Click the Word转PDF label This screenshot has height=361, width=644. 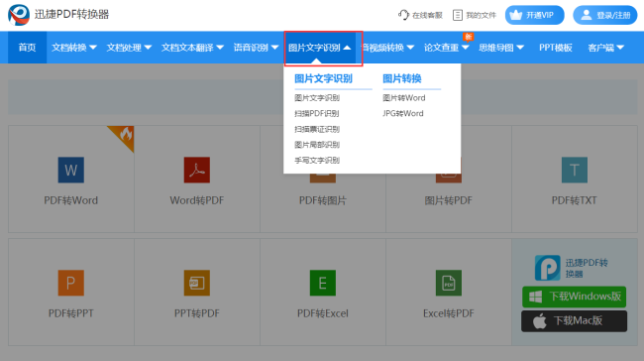tap(197, 200)
